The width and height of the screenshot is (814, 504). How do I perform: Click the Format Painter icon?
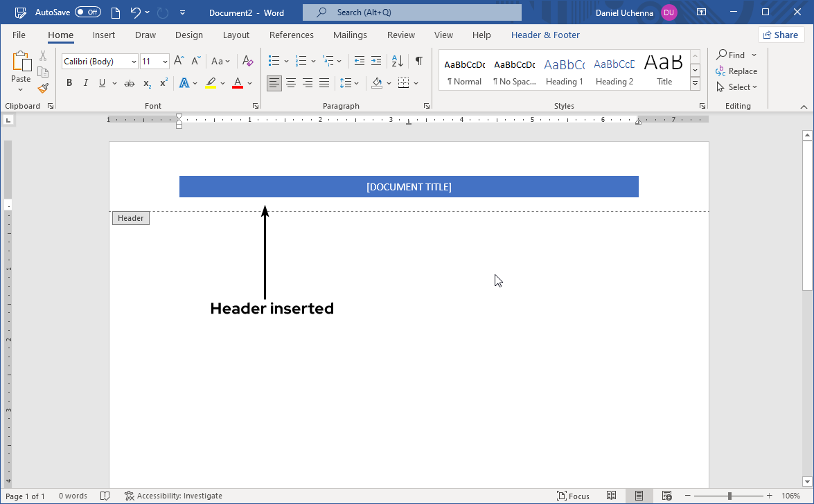(43, 88)
